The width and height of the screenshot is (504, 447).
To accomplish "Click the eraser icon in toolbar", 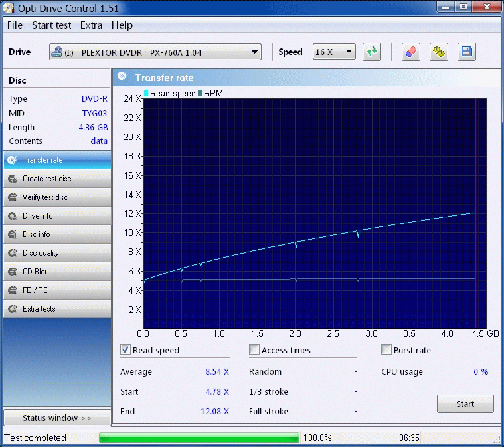I will (411, 52).
